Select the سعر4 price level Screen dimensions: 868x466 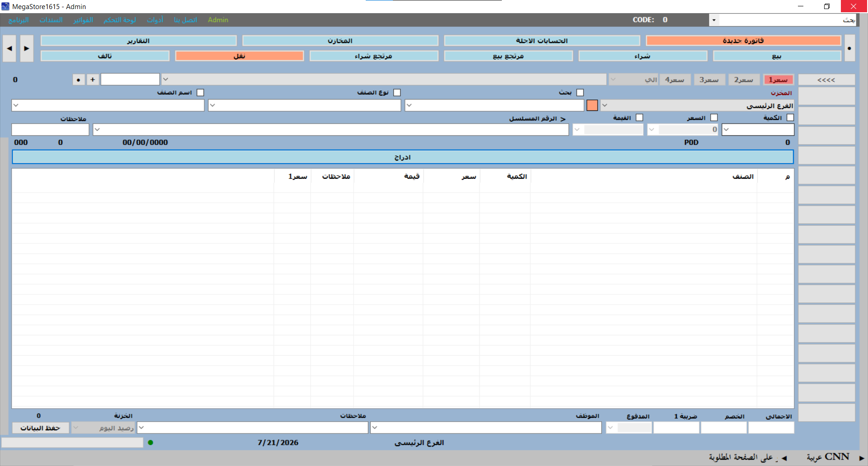click(x=675, y=80)
